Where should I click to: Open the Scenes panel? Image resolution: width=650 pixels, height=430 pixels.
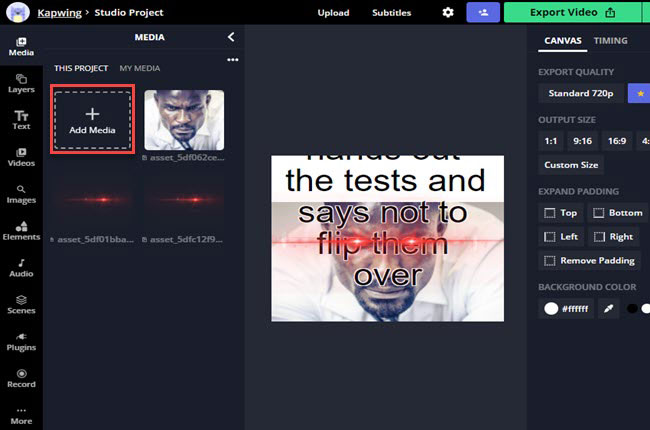click(21, 305)
